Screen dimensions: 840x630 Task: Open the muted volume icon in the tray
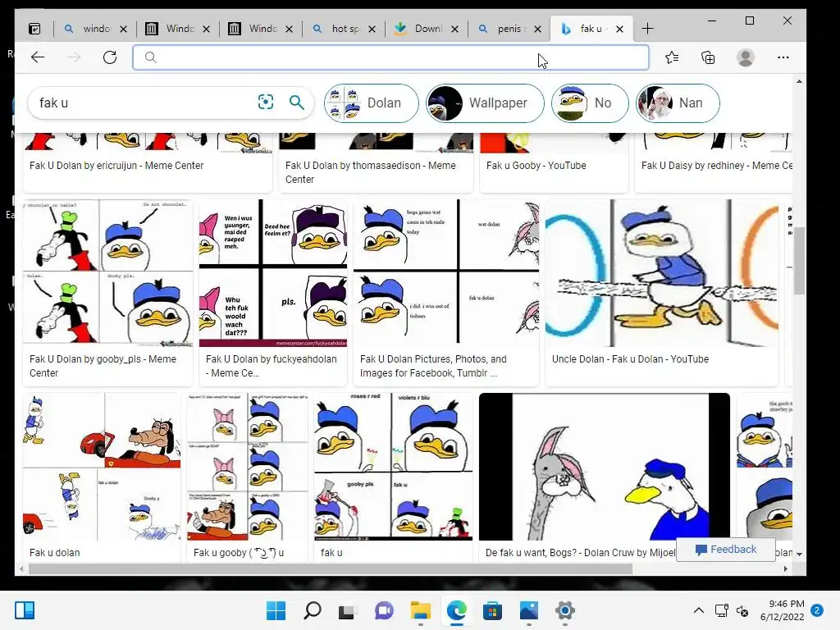point(742,610)
